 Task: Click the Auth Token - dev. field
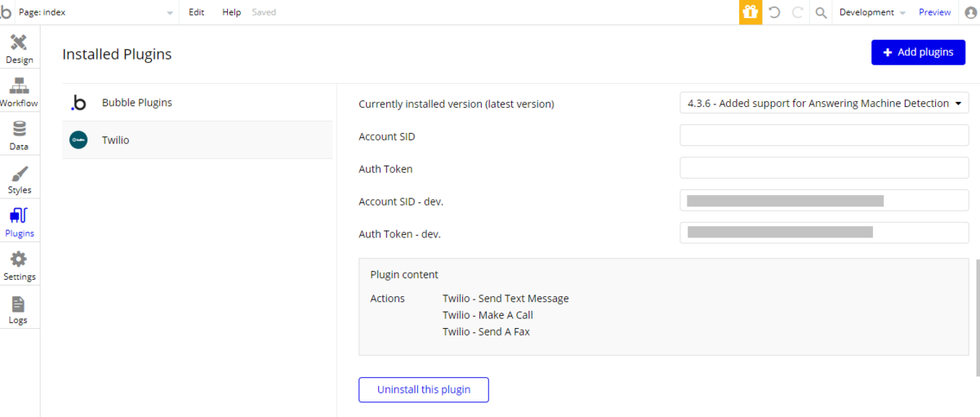pos(824,233)
